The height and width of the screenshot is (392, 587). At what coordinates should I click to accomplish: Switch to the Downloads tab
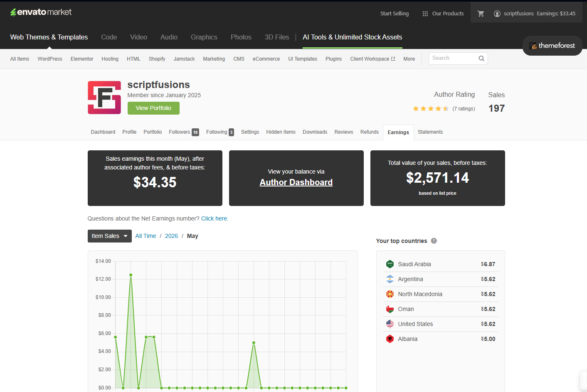pyautogui.click(x=315, y=132)
